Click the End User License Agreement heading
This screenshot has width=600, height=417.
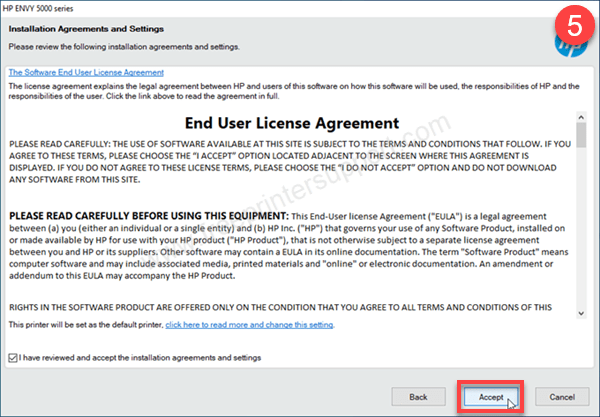pyautogui.click(x=292, y=124)
